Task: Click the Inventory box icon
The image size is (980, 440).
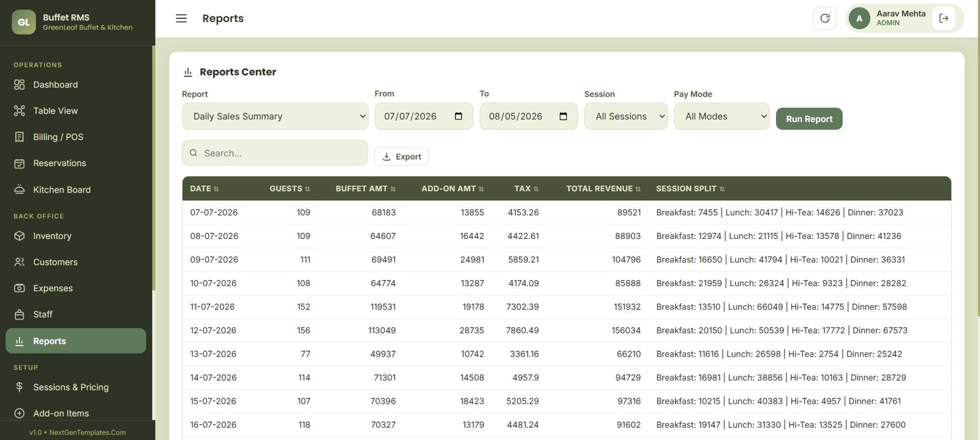Action: pyautogui.click(x=20, y=236)
